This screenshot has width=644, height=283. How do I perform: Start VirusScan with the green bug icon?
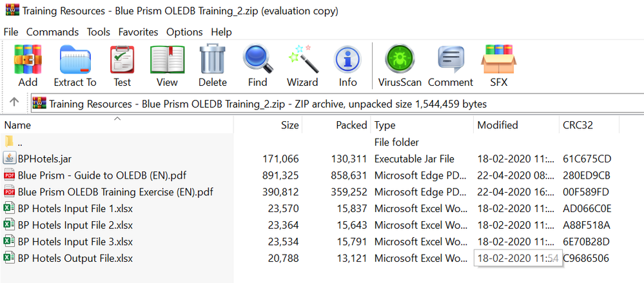pos(400,59)
